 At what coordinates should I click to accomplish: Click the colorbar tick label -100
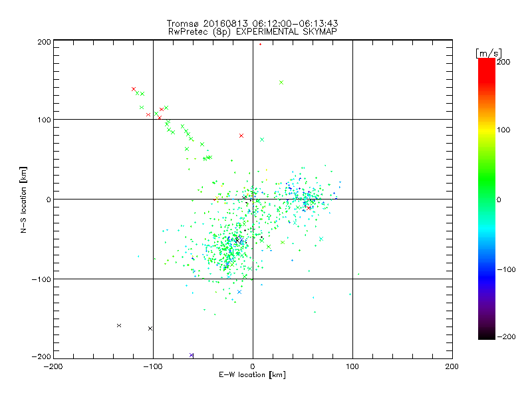coord(505,270)
